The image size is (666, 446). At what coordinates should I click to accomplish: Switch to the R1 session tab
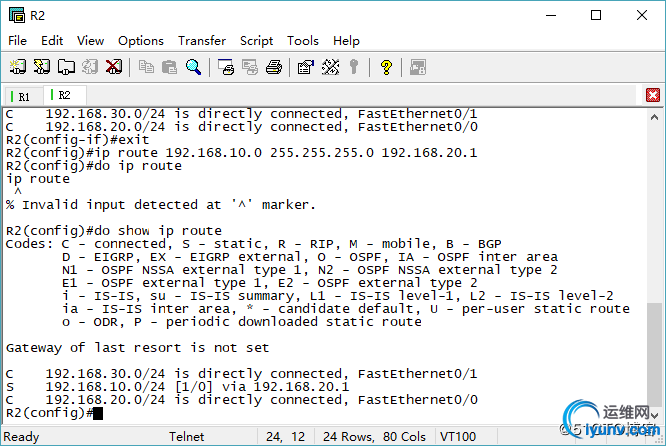(x=21, y=96)
